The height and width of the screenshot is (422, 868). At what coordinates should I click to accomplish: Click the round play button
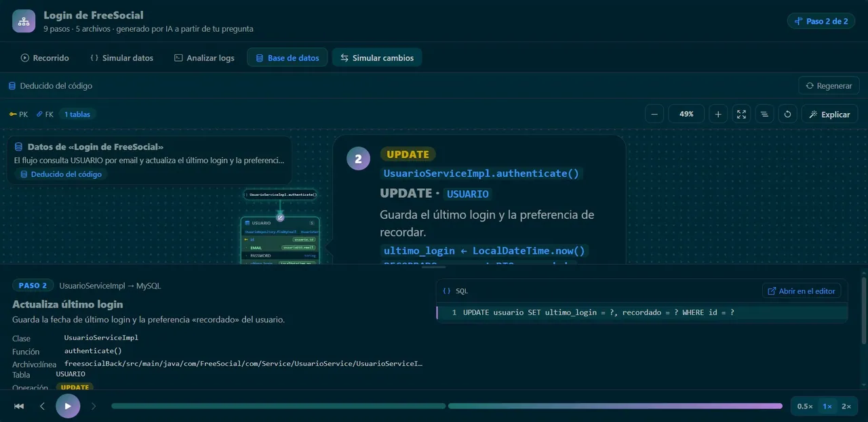coord(68,406)
